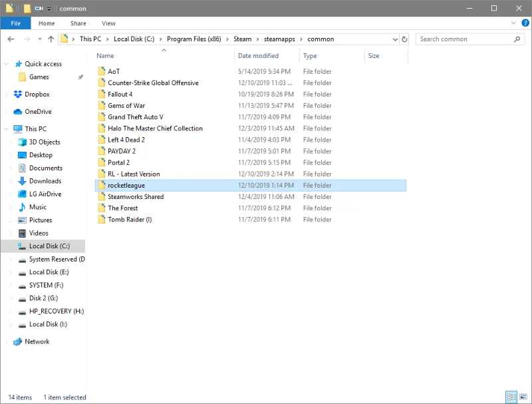Go back with the Back arrow
The width and height of the screenshot is (532, 404).
click(11, 39)
